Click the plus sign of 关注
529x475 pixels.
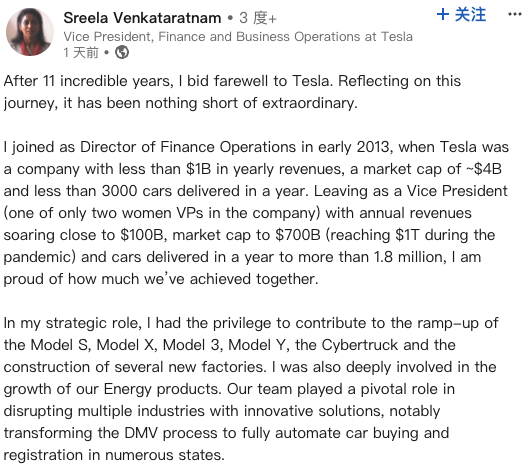[x=443, y=15]
